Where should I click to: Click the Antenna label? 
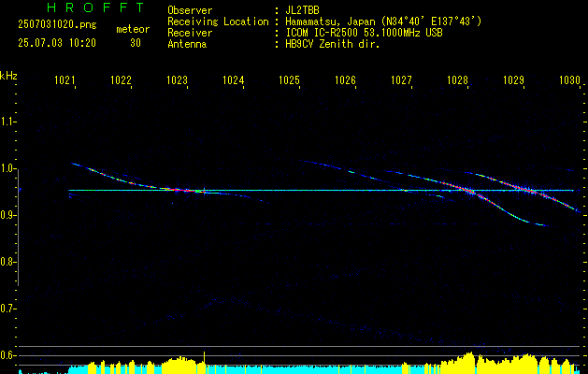[187, 44]
